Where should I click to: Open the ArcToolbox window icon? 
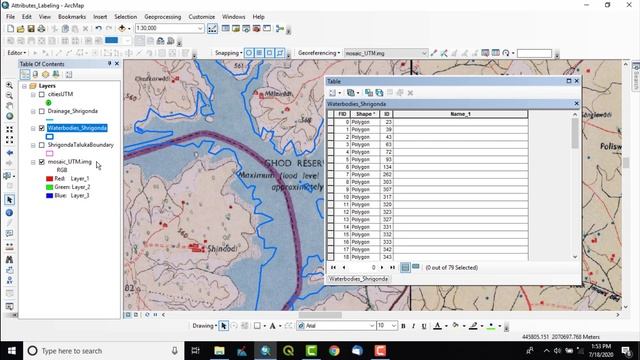click(256, 29)
